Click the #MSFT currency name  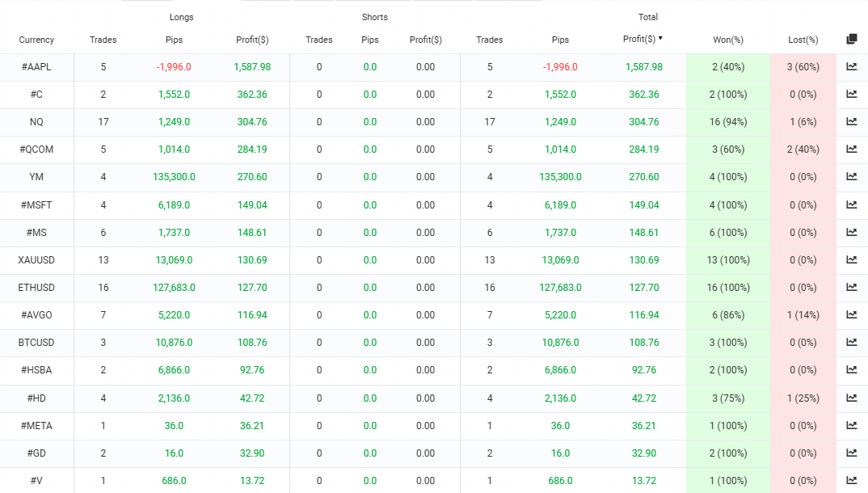(36, 205)
